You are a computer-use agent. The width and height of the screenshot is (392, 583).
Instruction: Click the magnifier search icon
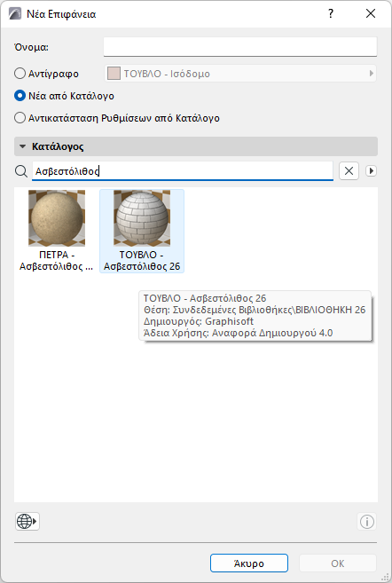pyautogui.click(x=21, y=171)
